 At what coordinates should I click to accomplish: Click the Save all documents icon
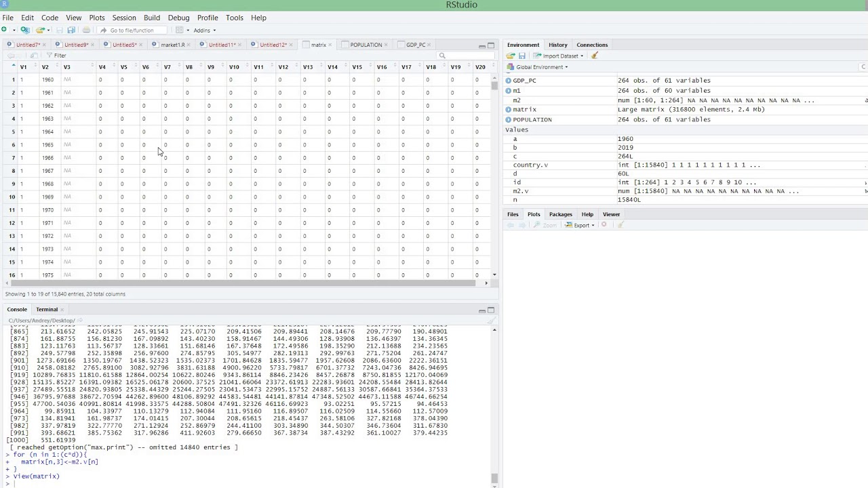(71, 30)
